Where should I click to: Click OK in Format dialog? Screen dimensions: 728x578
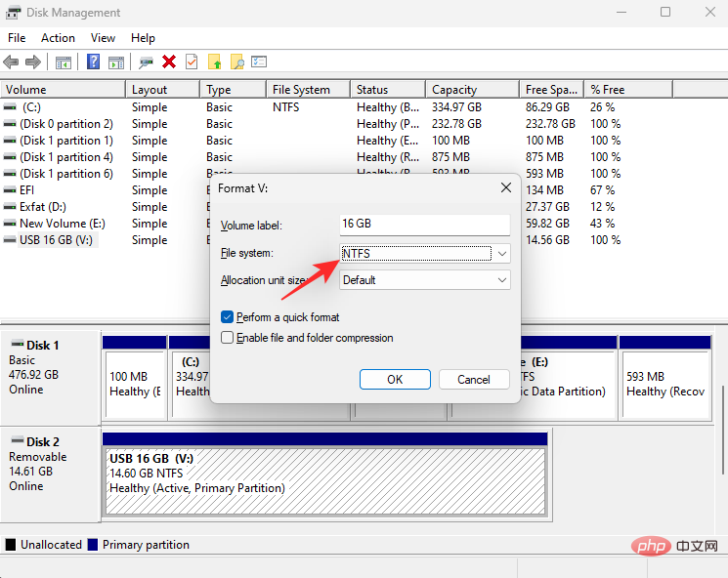(395, 380)
